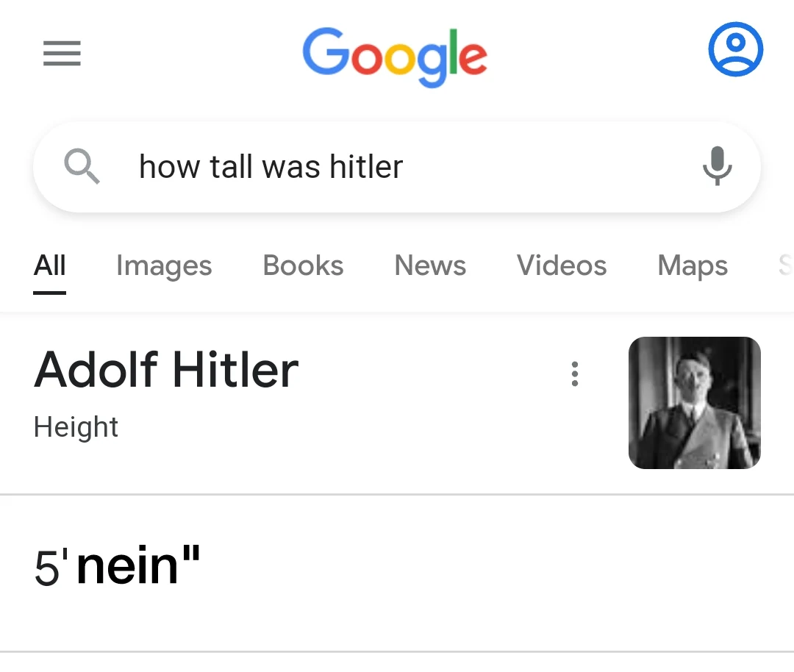The image size is (794, 672).
Task: Switch to the Images tab
Action: click(x=163, y=266)
